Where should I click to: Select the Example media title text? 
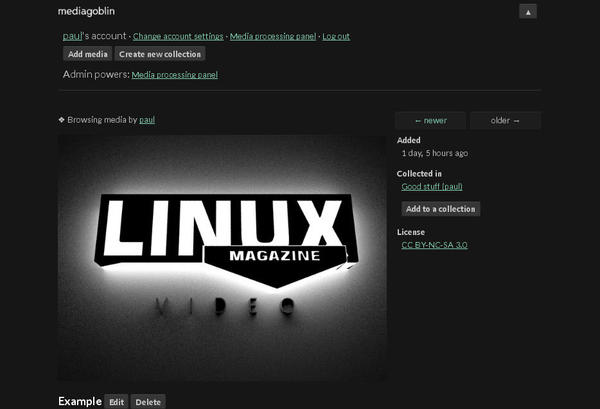tap(80, 401)
